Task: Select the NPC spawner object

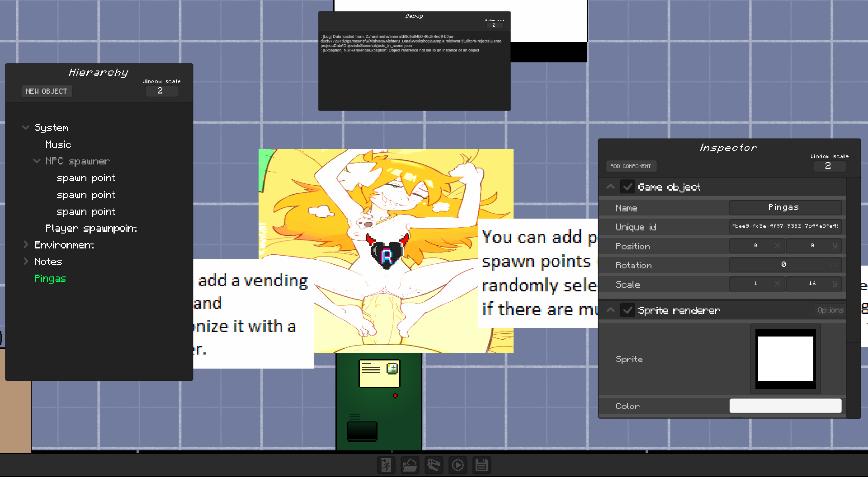Action: point(78,161)
